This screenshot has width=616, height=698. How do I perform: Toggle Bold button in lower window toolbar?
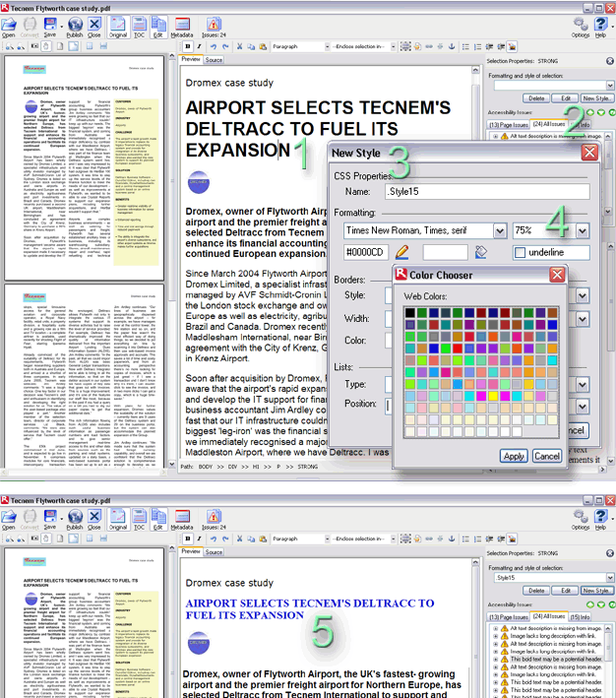point(188,539)
